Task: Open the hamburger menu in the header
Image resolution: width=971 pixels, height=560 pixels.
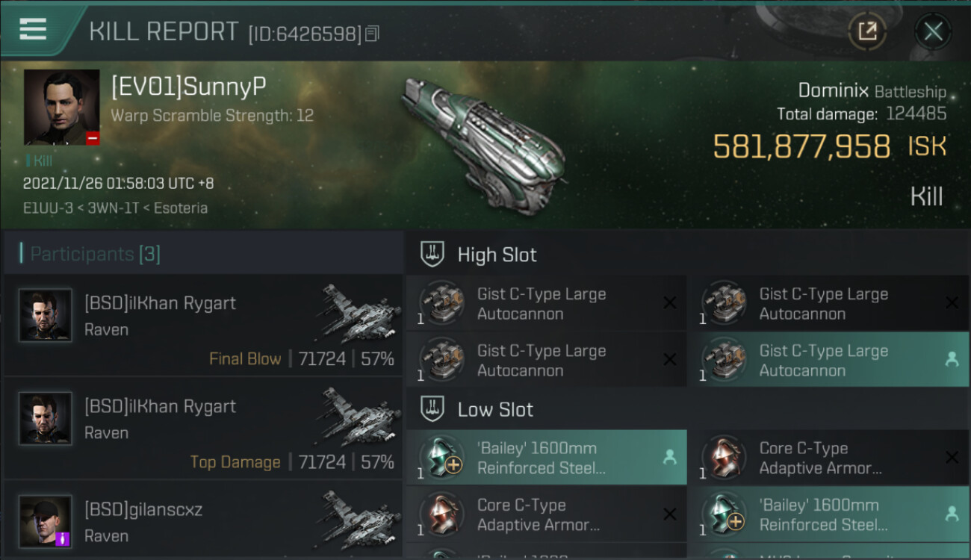Action: (x=33, y=29)
